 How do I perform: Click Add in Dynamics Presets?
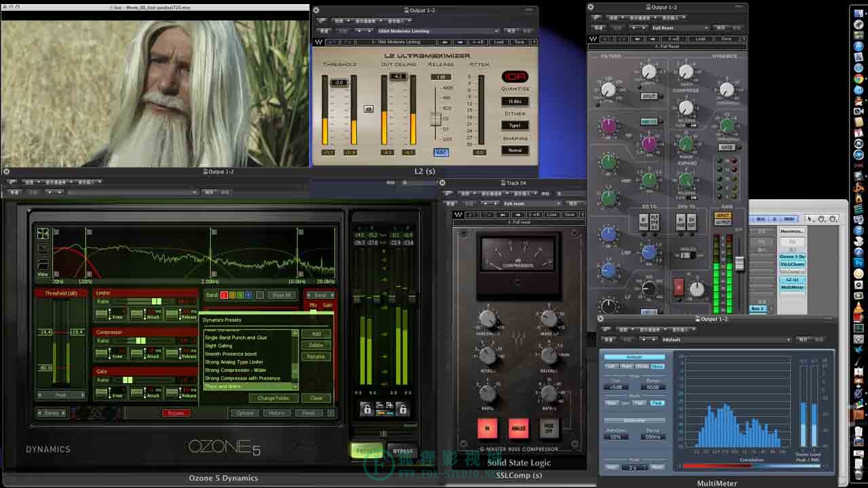pyautogui.click(x=316, y=333)
